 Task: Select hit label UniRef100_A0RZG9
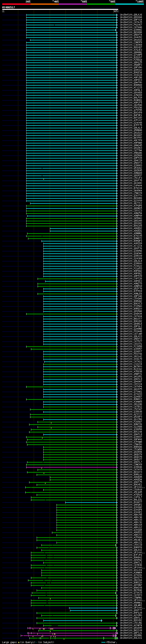[131, 243]
